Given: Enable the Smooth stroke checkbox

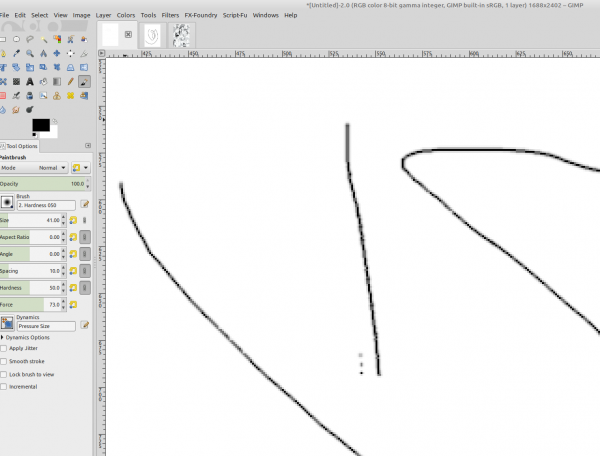Looking at the screenshot, I should (x=4, y=362).
